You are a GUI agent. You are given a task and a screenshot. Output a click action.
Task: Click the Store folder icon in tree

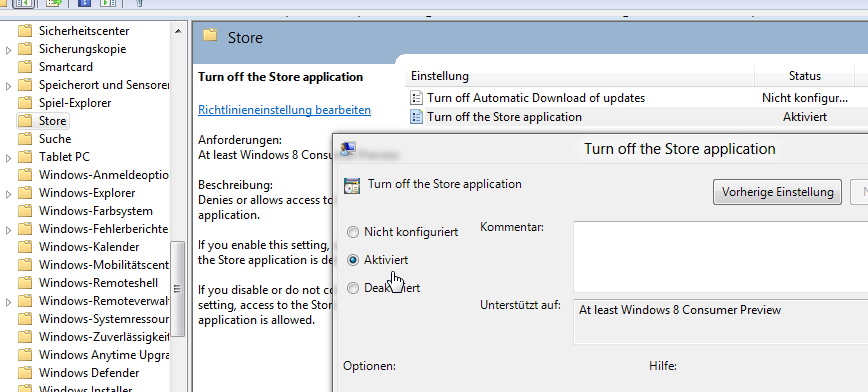point(25,121)
